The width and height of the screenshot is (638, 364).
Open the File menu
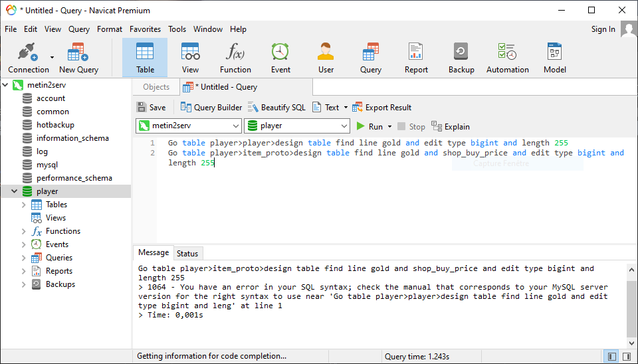[x=11, y=29]
